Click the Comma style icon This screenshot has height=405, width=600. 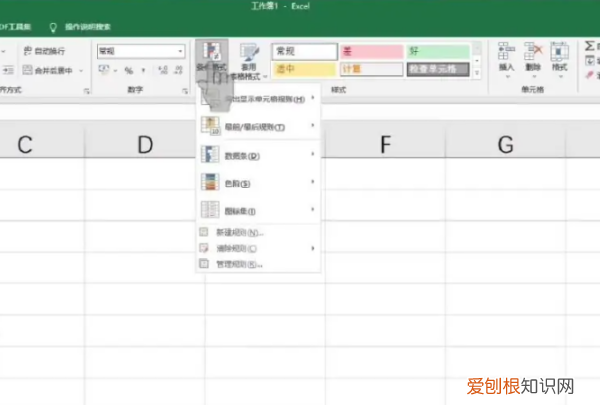[x=143, y=70]
